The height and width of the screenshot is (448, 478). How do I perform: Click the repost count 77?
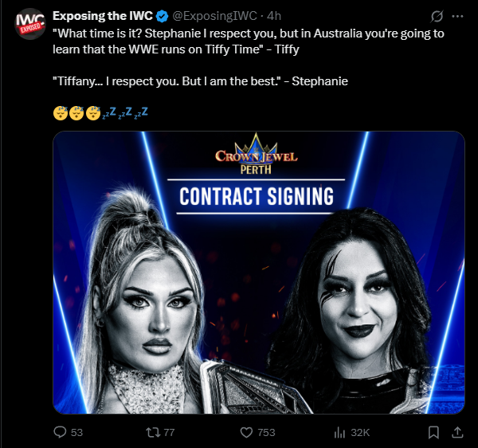click(x=169, y=432)
